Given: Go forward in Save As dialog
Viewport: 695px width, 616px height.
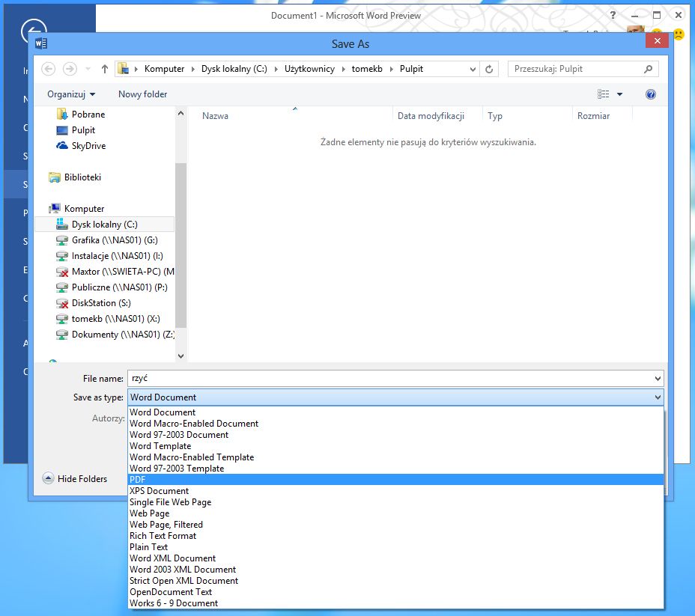Looking at the screenshot, I should pos(70,69).
